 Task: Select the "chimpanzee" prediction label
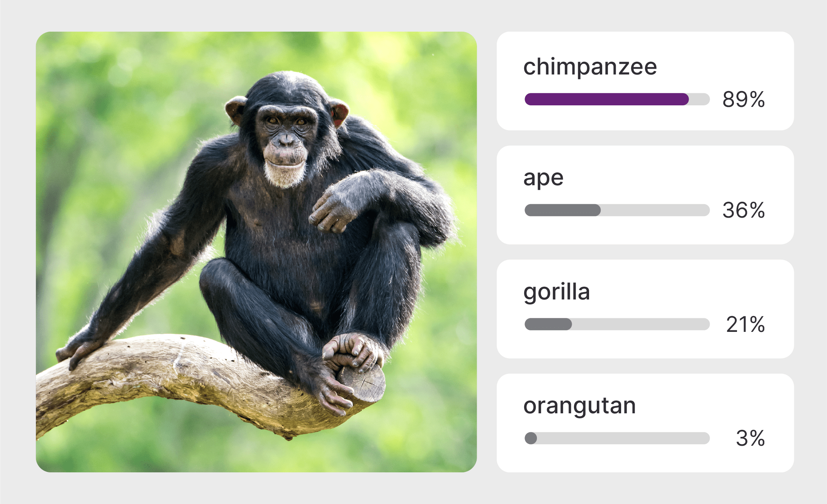coord(590,67)
